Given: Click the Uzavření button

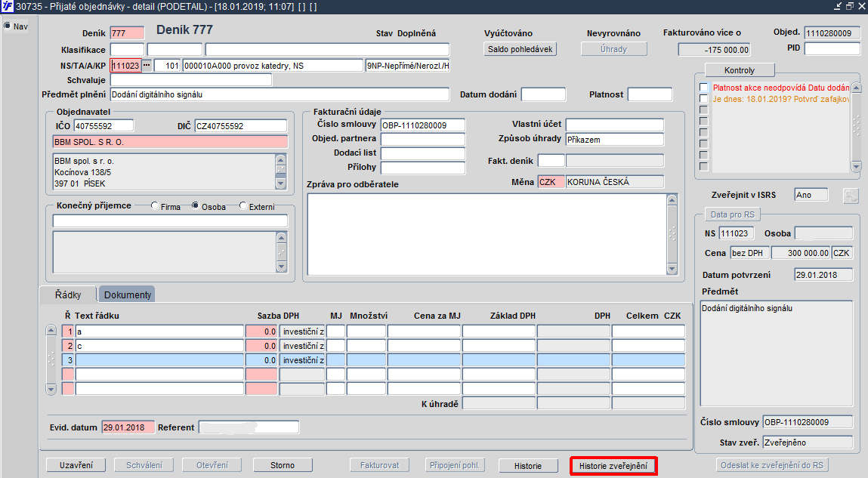Looking at the screenshot, I should pos(76,465).
